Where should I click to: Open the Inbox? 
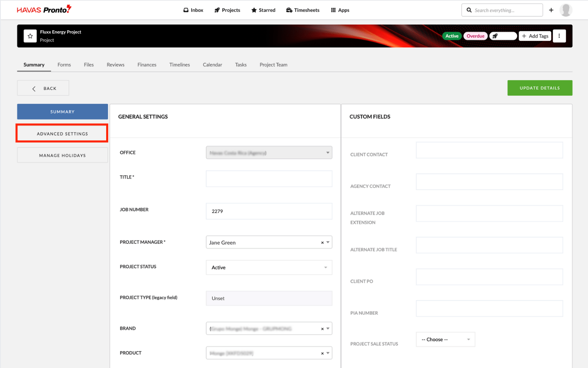click(x=193, y=10)
